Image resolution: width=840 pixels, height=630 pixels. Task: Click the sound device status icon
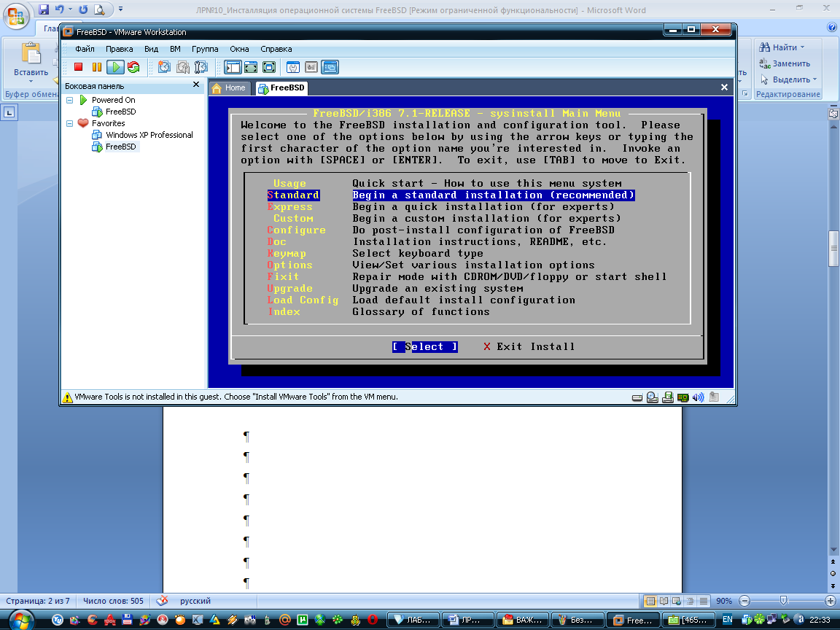point(698,397)
